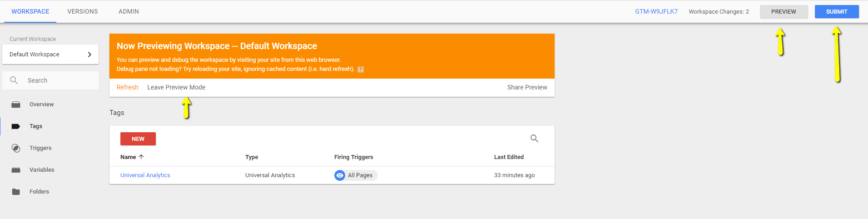The height and width of the screenshot is (219, 868).
Task: Create a new tag with NEW button
Action: point(138,139)
